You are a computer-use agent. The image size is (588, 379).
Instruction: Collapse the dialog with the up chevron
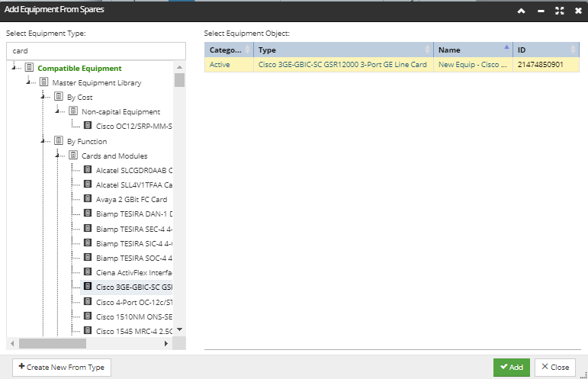click(521, 11)
